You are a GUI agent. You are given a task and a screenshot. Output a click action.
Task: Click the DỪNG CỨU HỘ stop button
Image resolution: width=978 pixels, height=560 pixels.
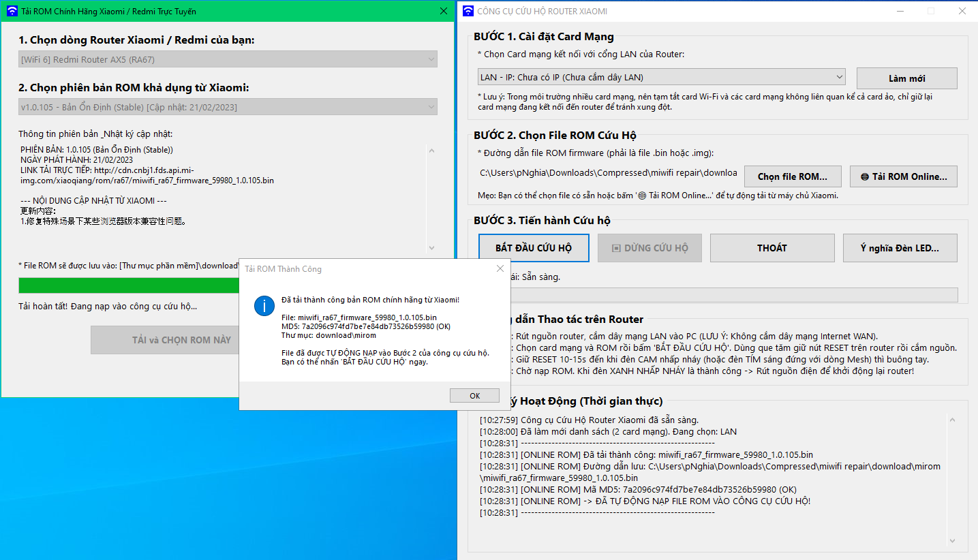point(650,248)
